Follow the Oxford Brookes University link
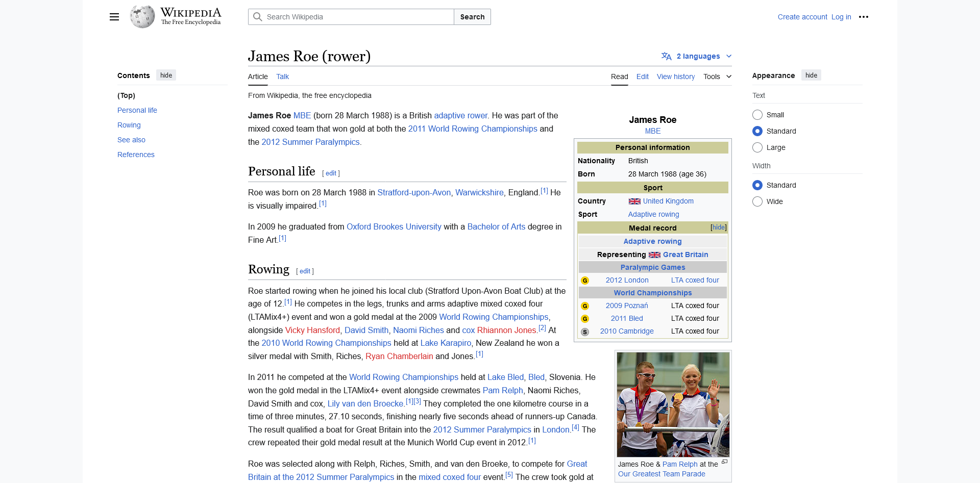980x483 pixels. 394,226
